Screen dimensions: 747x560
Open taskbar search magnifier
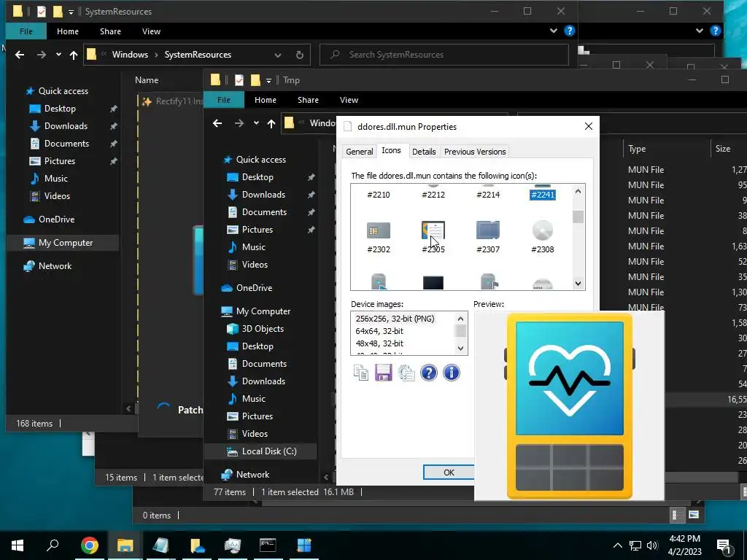[53, 545]
